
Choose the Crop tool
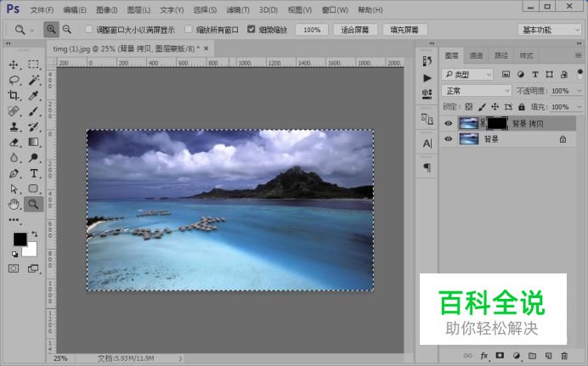(x=14, y=95)
